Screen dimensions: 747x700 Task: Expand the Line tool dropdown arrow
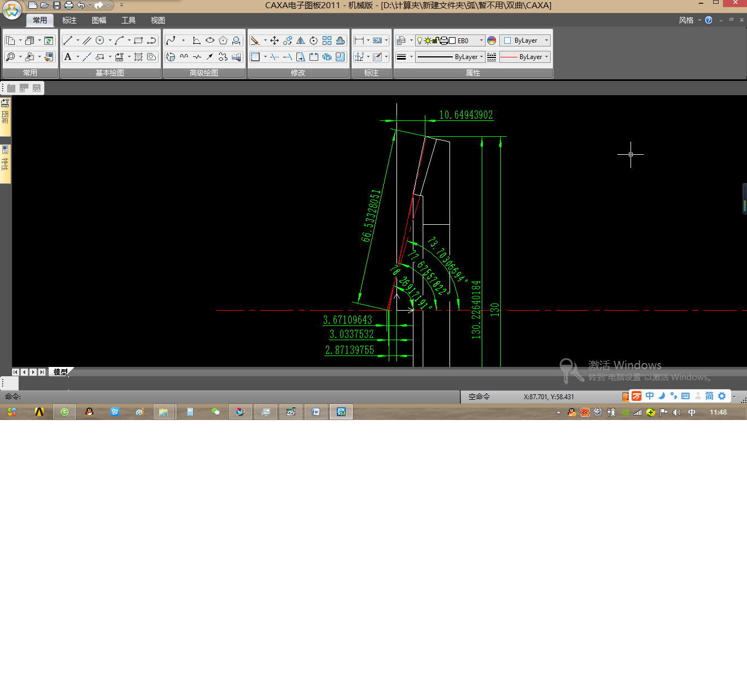[78, 40]
